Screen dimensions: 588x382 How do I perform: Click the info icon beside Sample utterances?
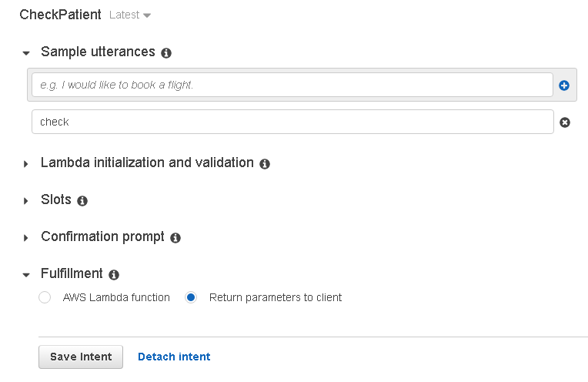166,53
